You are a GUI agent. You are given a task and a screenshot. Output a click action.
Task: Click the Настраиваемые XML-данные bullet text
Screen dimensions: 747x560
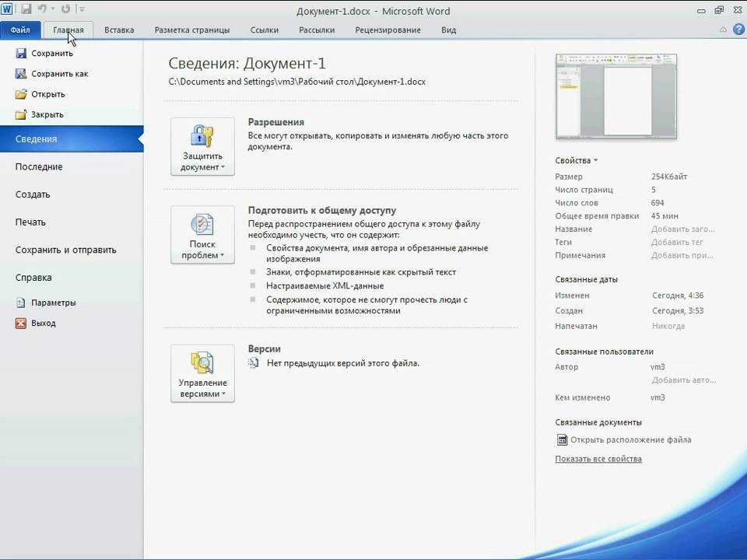tap(325, 286)
